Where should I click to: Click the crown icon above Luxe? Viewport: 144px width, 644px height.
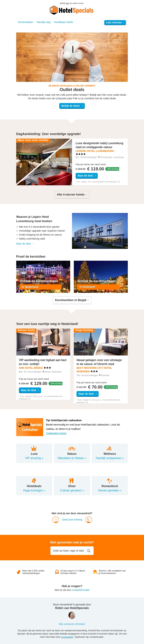pyautogui.click(x=34, y=448)
